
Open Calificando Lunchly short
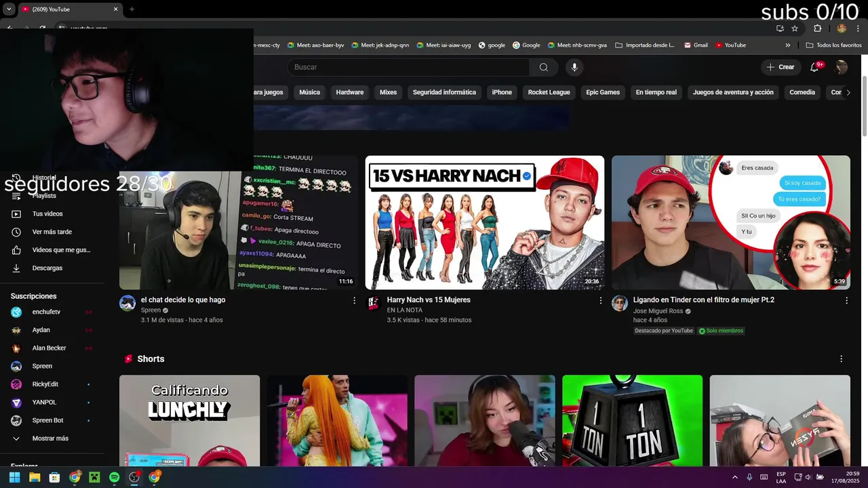(190, 421)
